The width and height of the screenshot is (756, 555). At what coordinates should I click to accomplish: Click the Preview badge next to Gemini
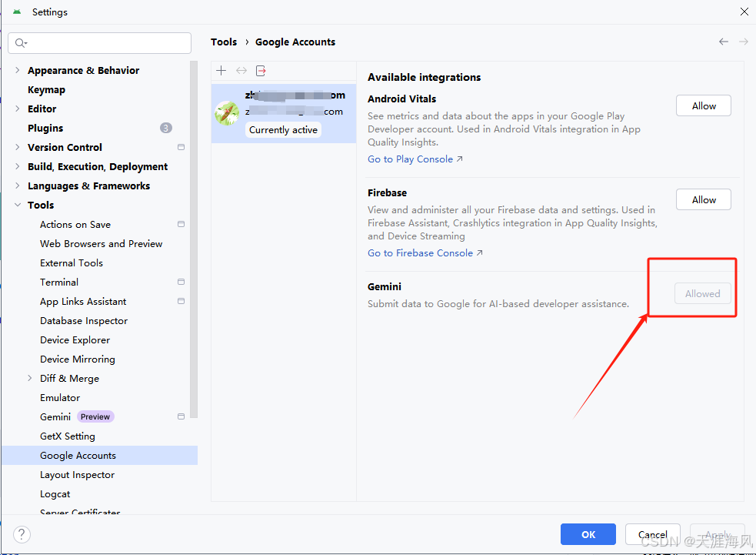95,416
